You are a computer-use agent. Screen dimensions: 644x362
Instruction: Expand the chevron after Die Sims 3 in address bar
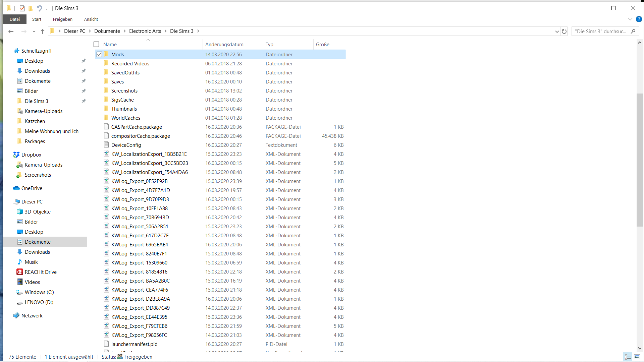point(198,31)
